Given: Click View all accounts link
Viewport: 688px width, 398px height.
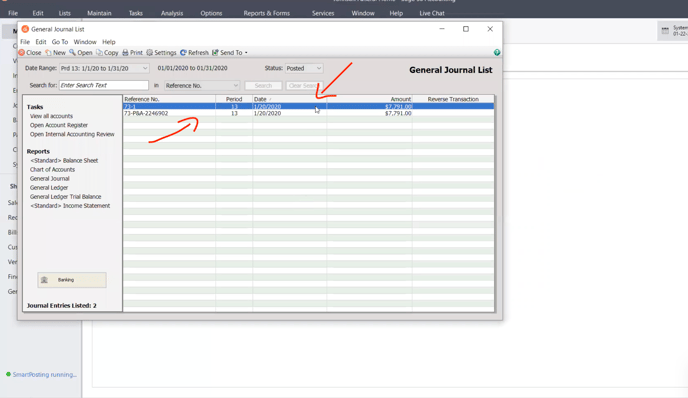Looking at the screenshot, I should [51, 116].
